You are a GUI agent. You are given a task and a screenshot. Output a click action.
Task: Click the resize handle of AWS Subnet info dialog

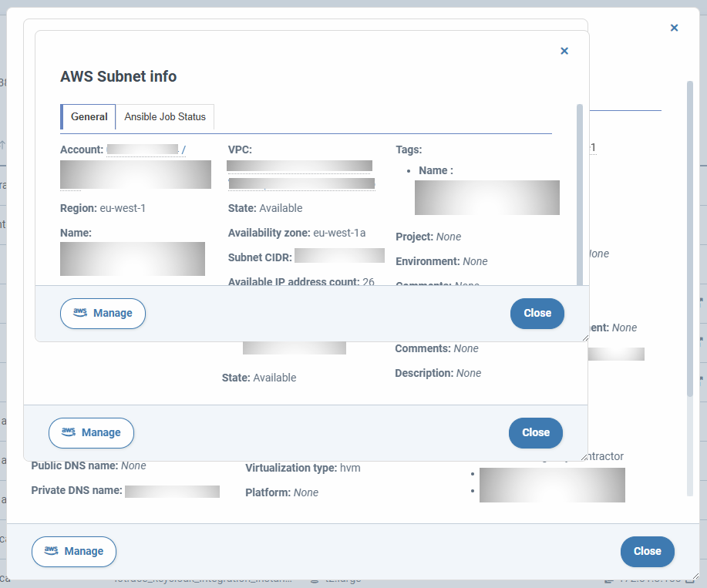tap(585, 338)
